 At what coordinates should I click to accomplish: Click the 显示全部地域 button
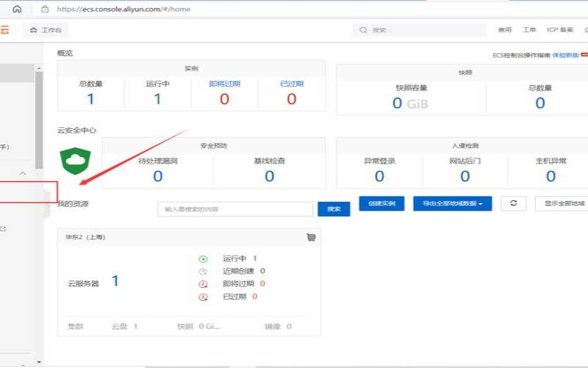point(562,204)
